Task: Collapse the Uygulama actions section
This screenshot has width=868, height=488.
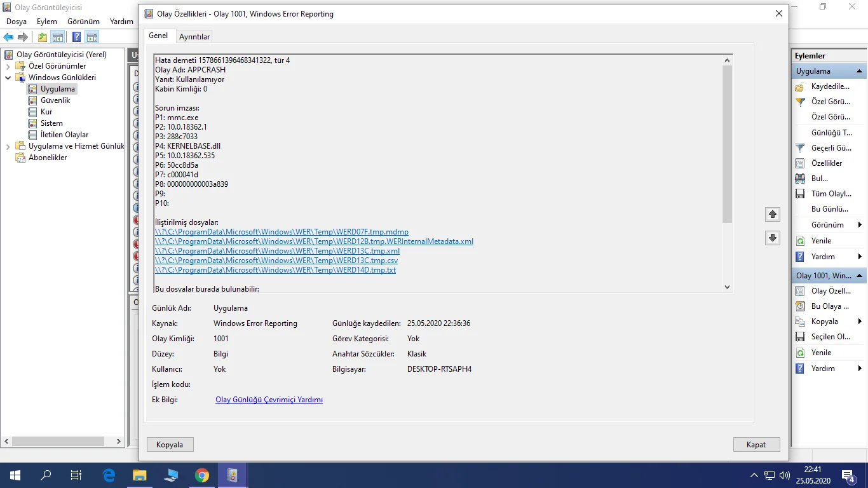Action: click(860, 71)
